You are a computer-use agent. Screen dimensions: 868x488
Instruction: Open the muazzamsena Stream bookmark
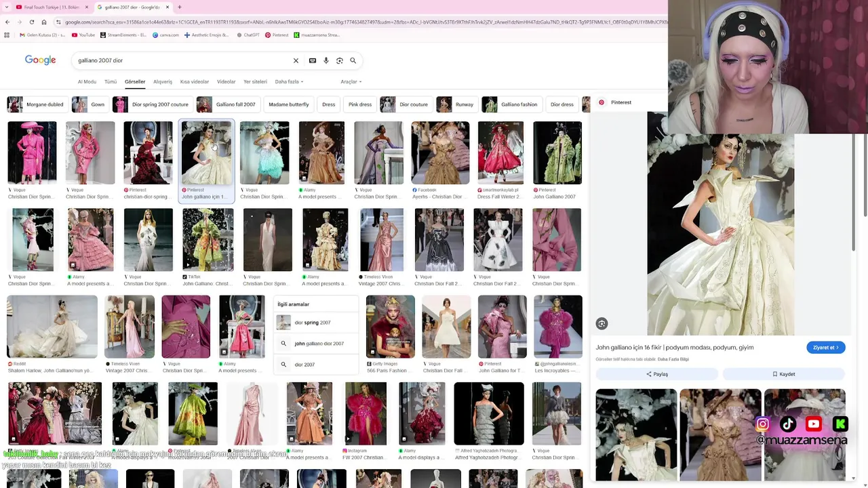pos(317,35)
